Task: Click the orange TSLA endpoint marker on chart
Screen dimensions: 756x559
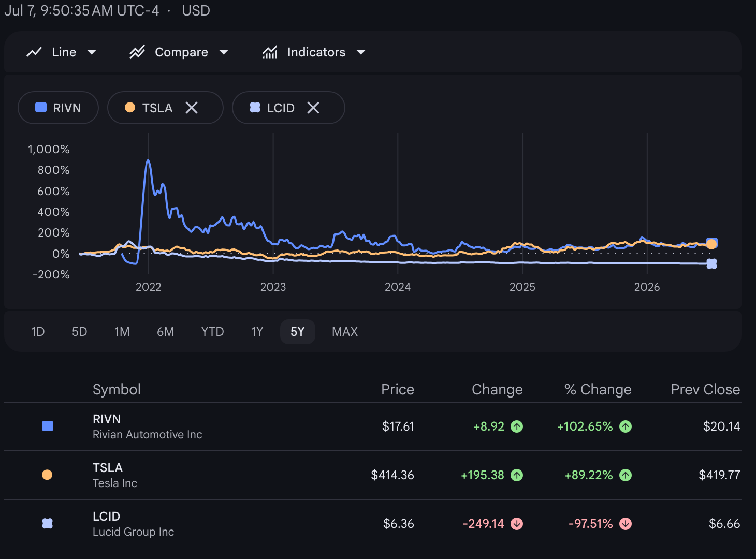Action: (712, 244)
